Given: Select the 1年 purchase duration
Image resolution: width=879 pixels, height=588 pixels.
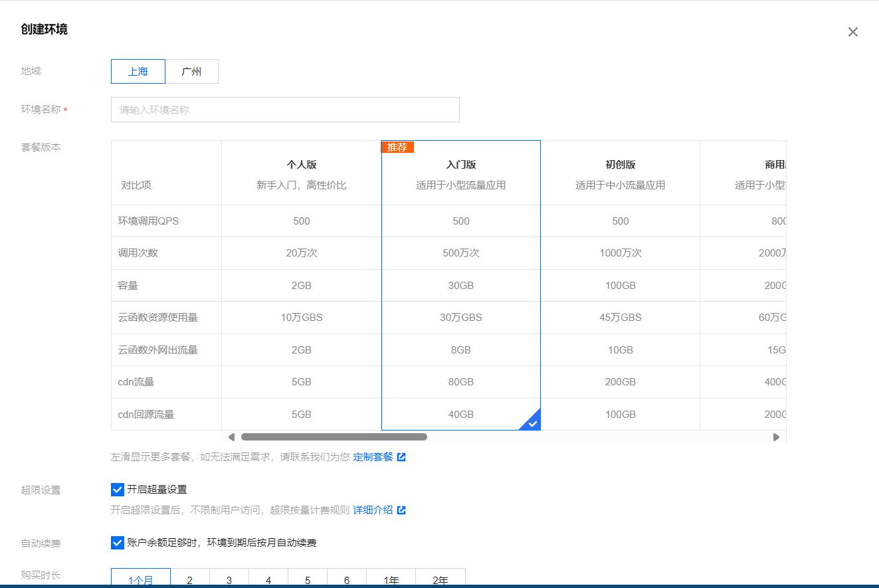Looking at the screenshot, I should pos(391,578).
